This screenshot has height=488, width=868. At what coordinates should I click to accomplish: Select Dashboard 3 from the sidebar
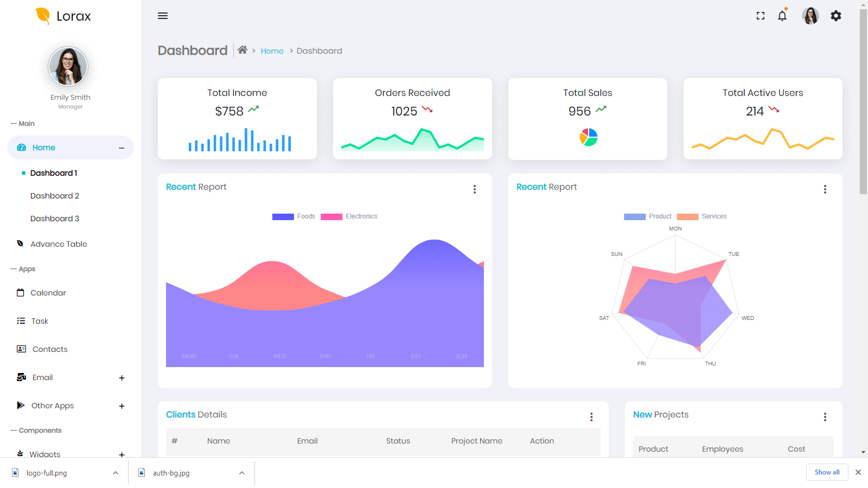coord(54,218)
